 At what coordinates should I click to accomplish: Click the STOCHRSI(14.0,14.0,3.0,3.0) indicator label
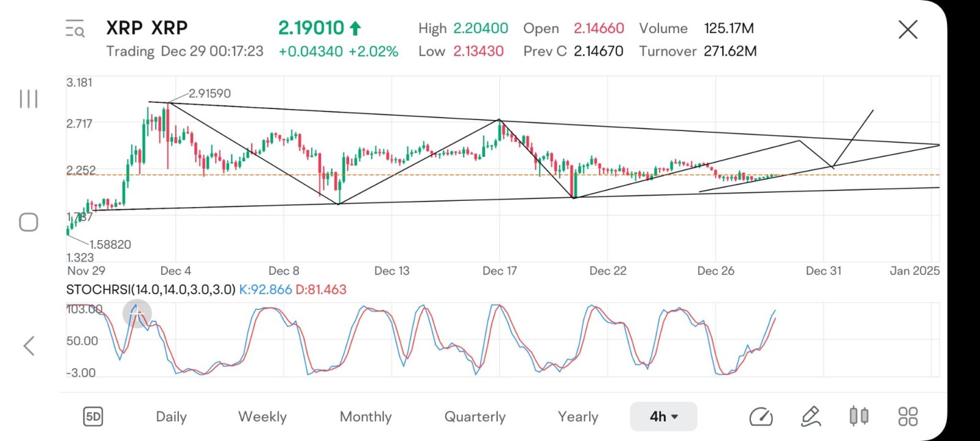coord(151,289)
